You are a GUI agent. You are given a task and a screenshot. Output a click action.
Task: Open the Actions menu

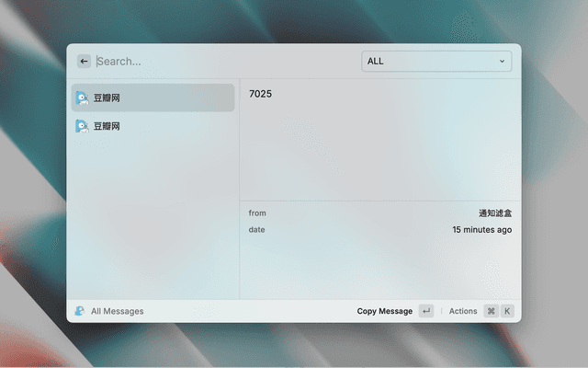pyautogui.click(x=463, y=311)
